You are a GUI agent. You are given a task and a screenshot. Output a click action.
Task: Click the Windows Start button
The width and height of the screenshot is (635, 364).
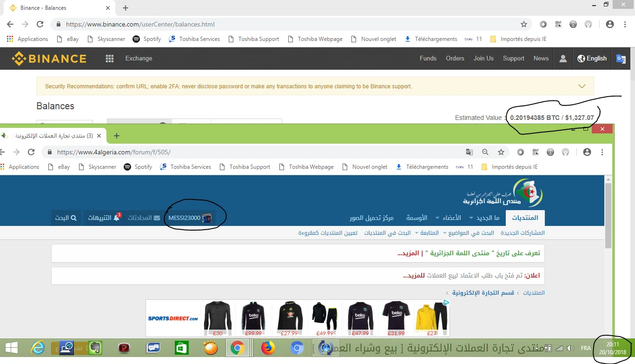click(x=12, y=348)
